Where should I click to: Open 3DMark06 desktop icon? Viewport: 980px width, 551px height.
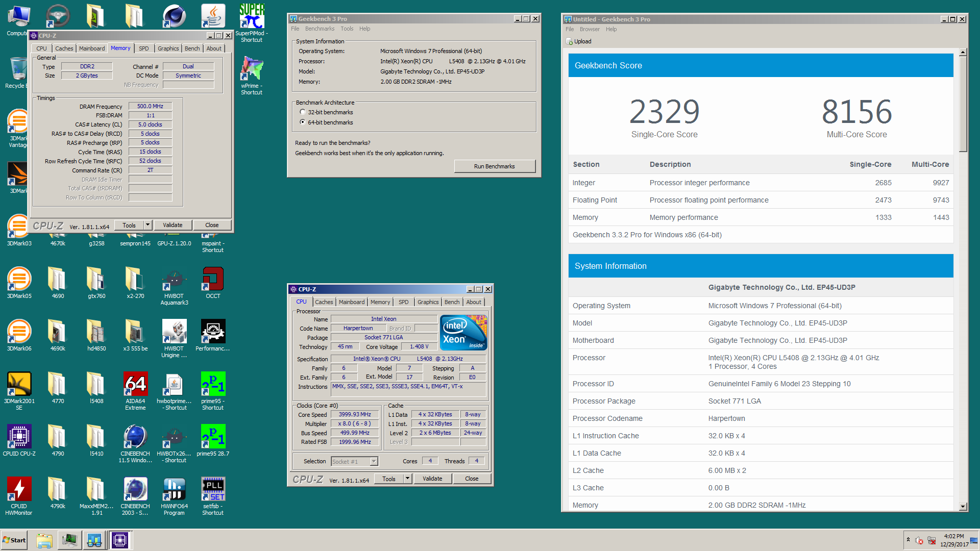19,332
